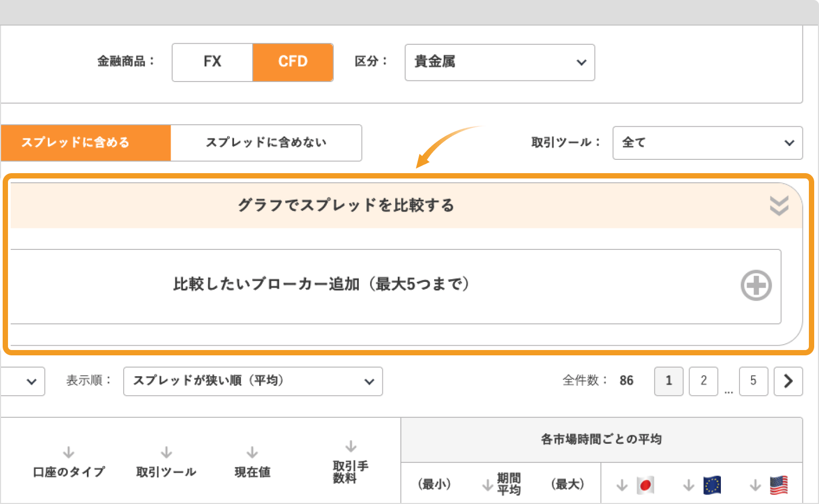Click the sort arrow above 現在値
Screen dimensions: 819x504
pos(251,451)
